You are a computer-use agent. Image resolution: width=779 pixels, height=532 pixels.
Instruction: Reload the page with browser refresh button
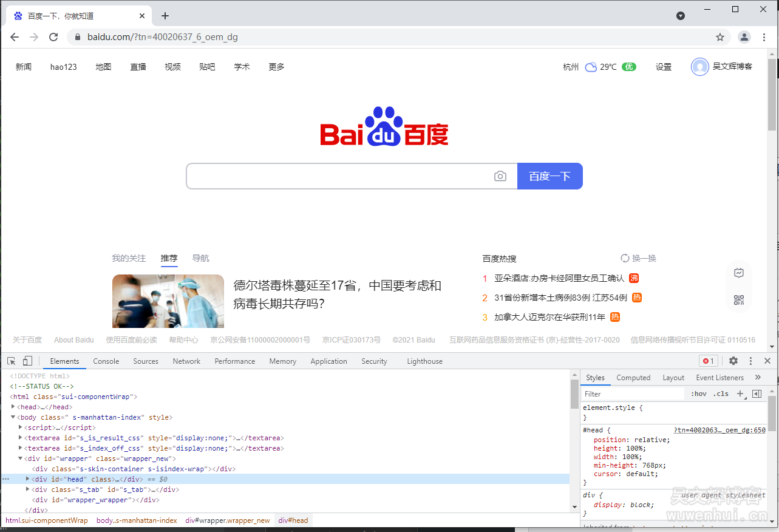tap(53, 37)
